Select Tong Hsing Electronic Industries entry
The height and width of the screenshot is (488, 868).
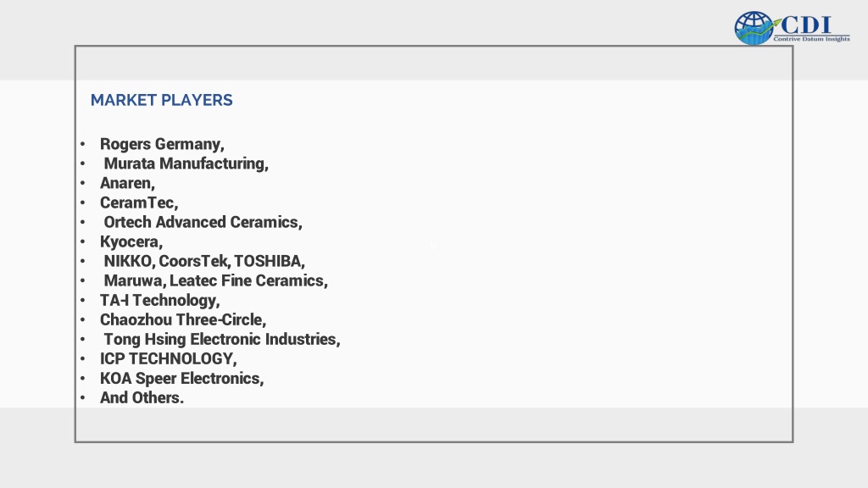222,339
